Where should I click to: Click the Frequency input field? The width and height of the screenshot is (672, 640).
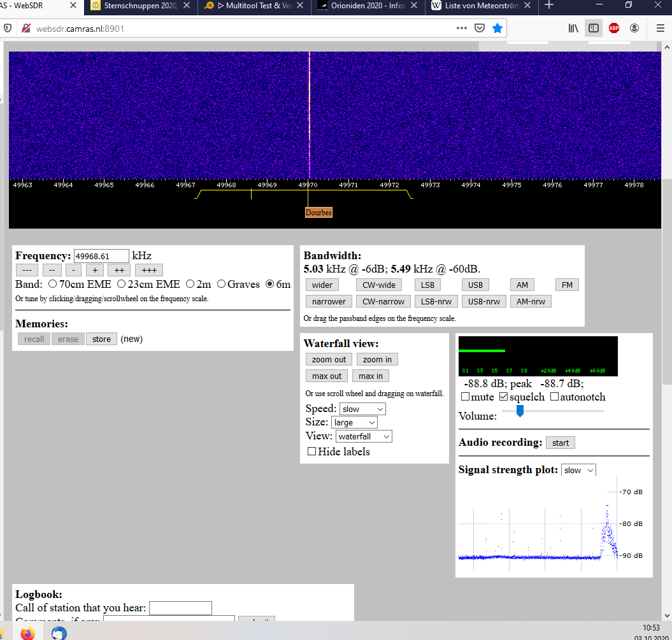tap(101, 256)
